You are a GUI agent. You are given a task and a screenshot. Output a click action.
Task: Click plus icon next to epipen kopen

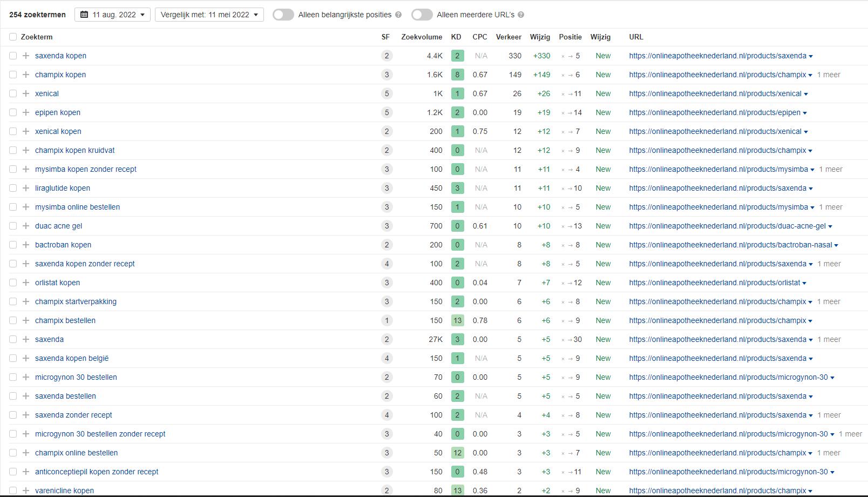coord(25,112)
